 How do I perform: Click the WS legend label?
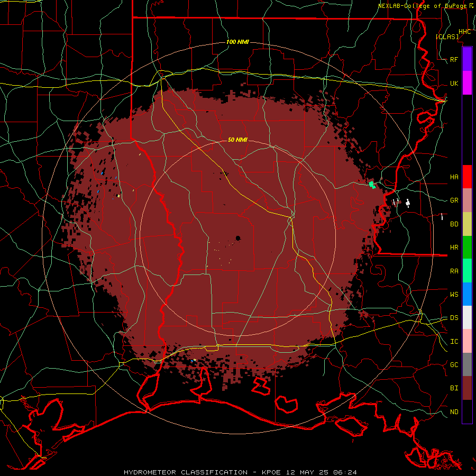(454, 294)
